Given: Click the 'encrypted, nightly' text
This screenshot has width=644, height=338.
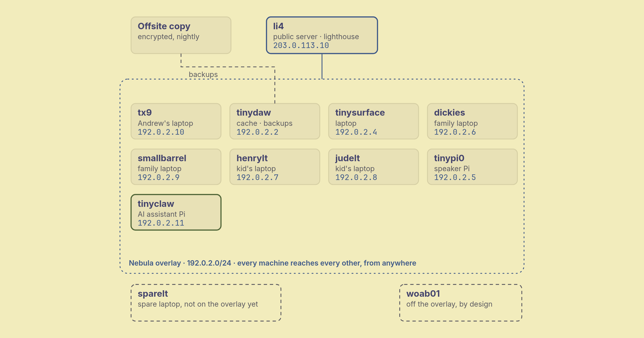Looking at the screenshot, I should point(169,37).
